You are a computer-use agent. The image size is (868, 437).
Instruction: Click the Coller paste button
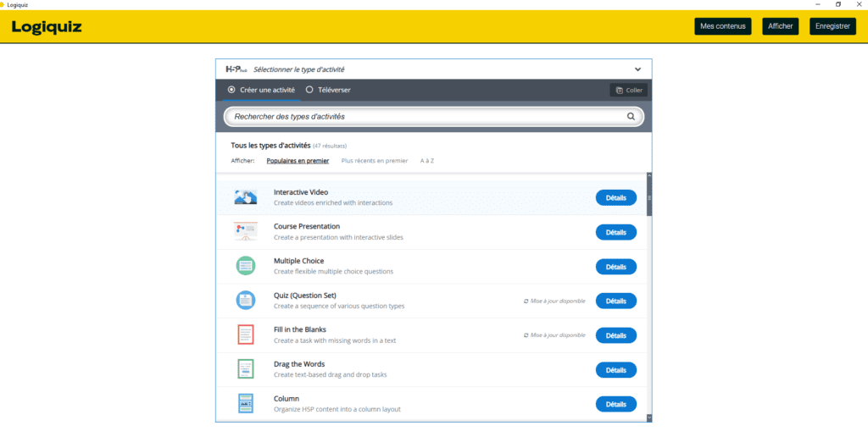click(629, 90)
